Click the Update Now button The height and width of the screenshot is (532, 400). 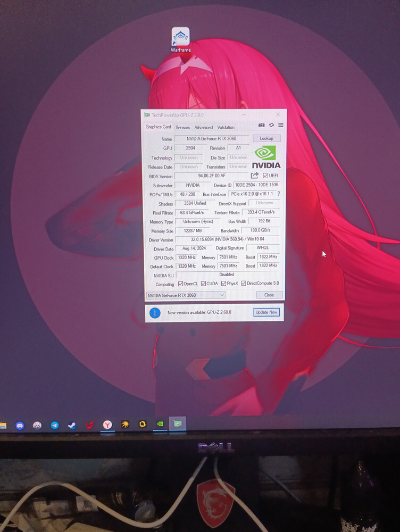[266, 312]
